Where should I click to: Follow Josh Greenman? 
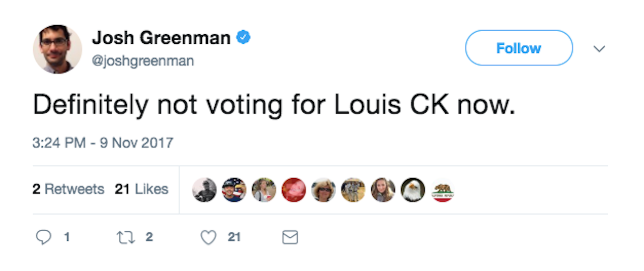pos(519,48)
